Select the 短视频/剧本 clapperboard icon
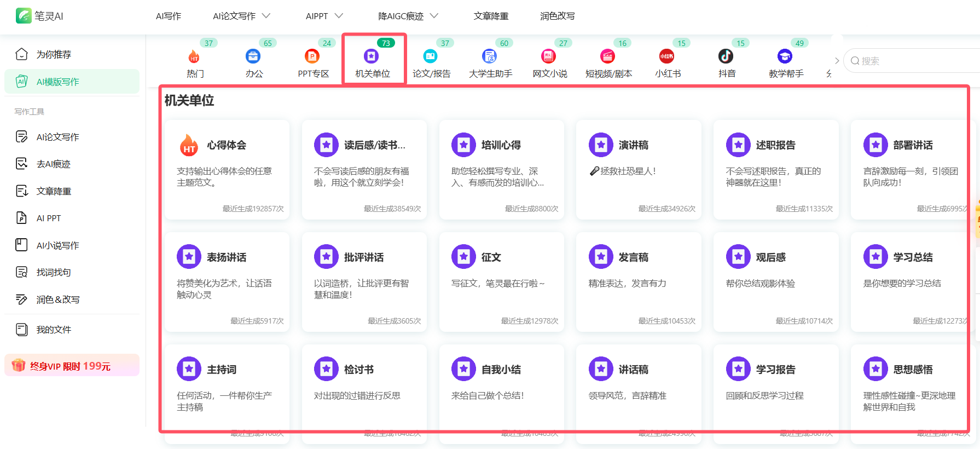This screenshot has height=449, width=980. click(x=607, y=56)
